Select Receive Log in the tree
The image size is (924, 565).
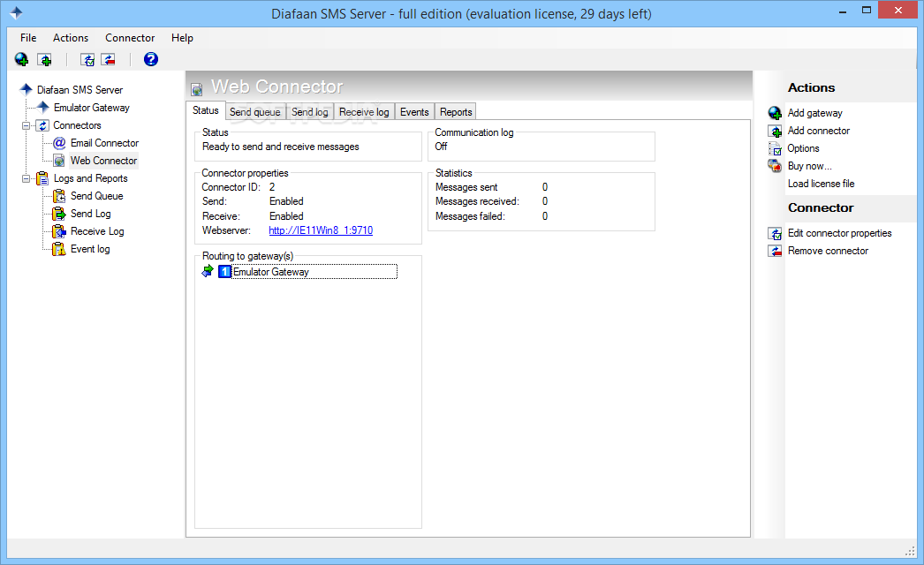click(x=97, y=231)
